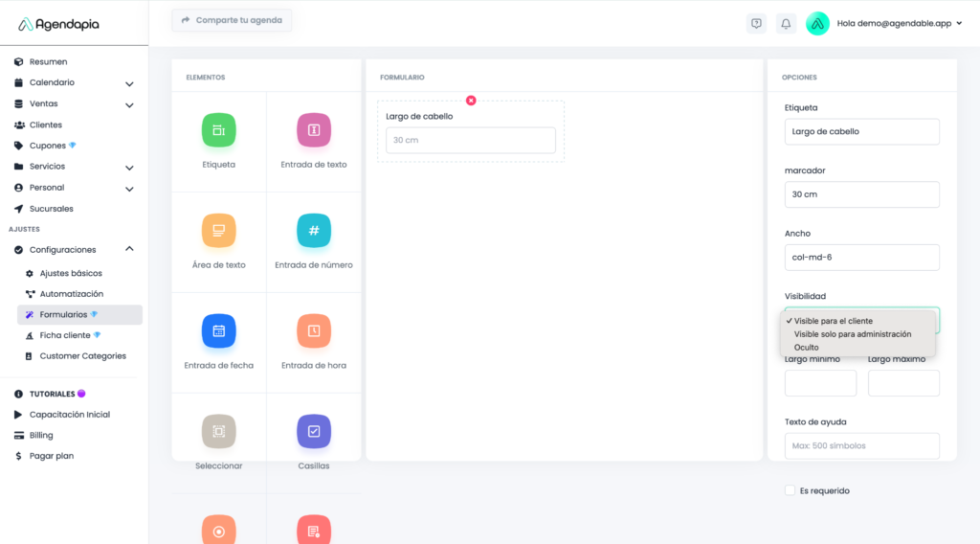Viewport: 980px width, 544px height.
Task: Add the Área de texto element
Action: coord(218,231)
